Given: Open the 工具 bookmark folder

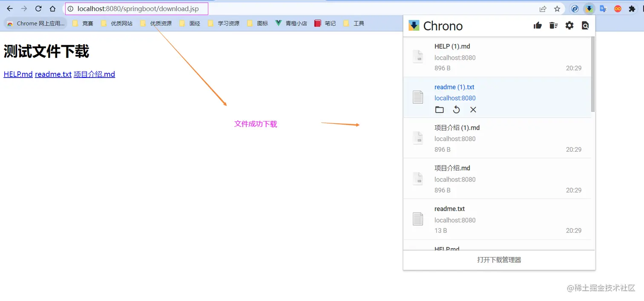Looking at the screenshot, I should coord(354,23).
